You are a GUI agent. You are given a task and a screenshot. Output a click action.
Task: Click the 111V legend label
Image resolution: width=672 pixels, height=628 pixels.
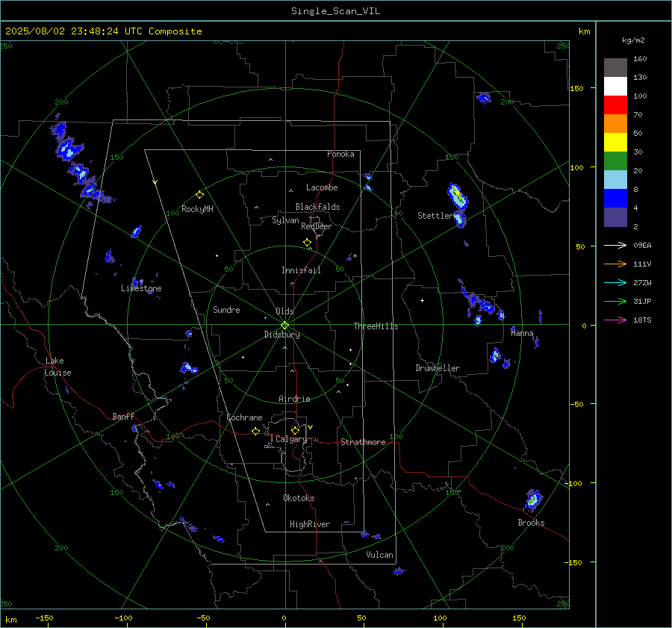pyautogui.click(x=642, y=264)
